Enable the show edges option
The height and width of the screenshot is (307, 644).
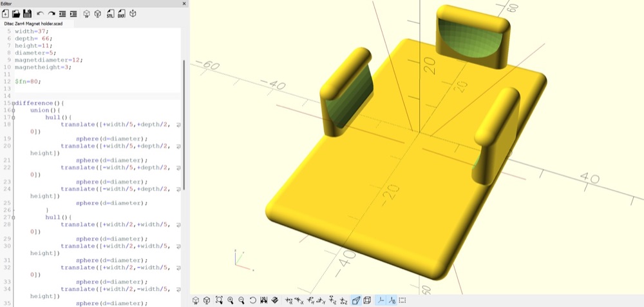(402, 301)
